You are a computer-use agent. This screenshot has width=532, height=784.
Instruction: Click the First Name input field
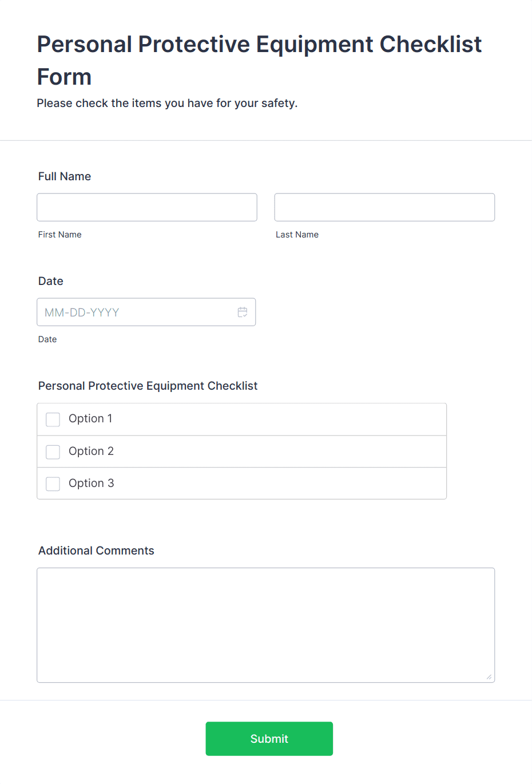click(146, 207)
